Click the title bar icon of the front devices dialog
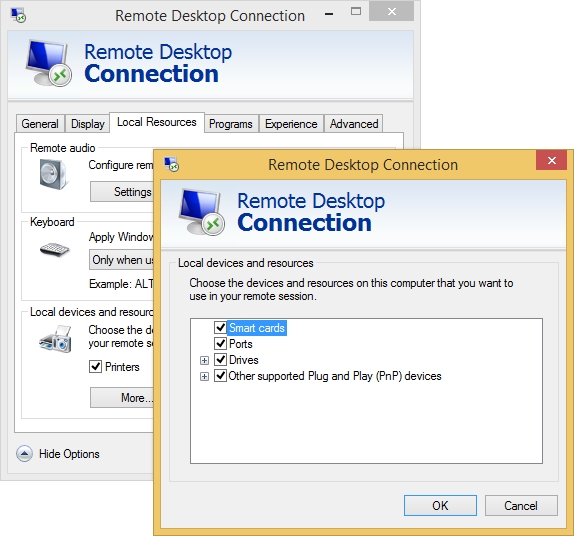The image size is (574, 536). (171, 164)
